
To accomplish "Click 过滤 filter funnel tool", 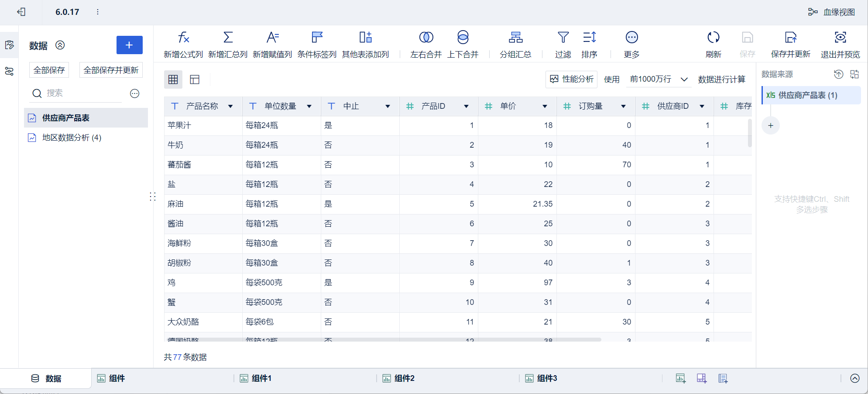I will (x=563, y=45).
